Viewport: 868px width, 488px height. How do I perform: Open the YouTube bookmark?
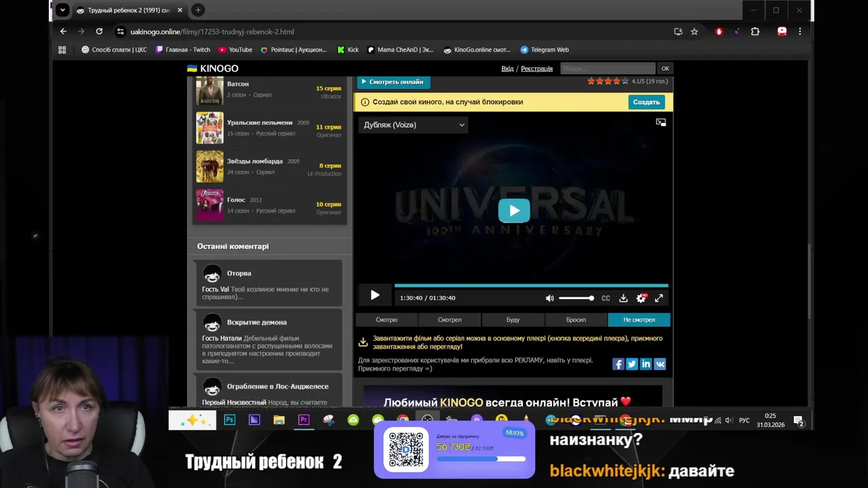235,49
